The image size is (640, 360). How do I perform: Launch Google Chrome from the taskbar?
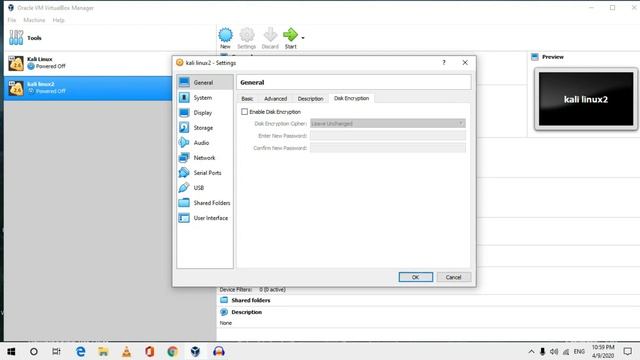pos(172,351)
